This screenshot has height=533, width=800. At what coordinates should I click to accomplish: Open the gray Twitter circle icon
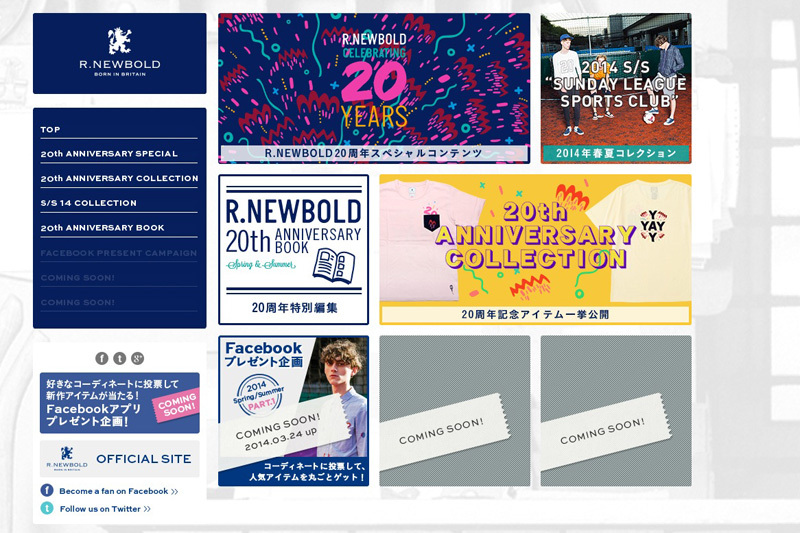(119, 358)
